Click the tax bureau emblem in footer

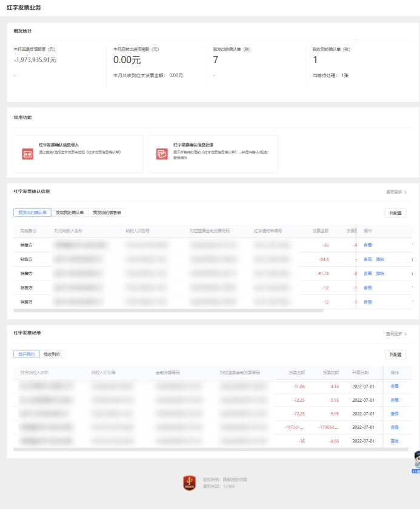click(x=190, y=482)
